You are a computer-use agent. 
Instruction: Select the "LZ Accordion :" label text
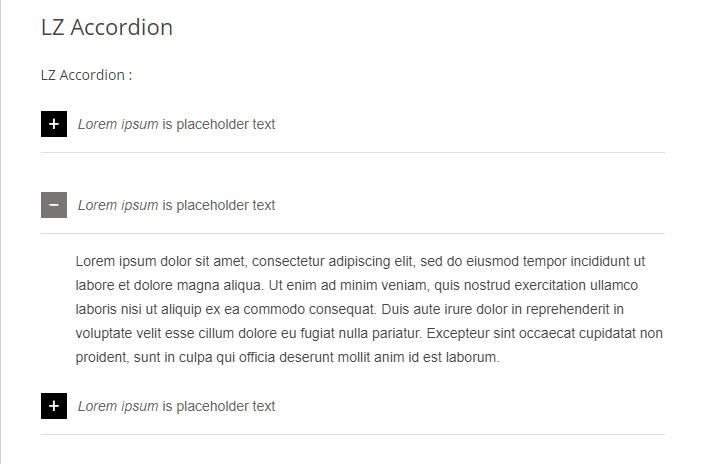(87, 75)
